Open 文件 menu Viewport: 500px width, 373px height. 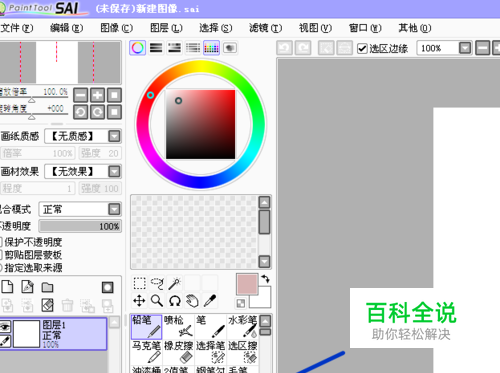17,28
